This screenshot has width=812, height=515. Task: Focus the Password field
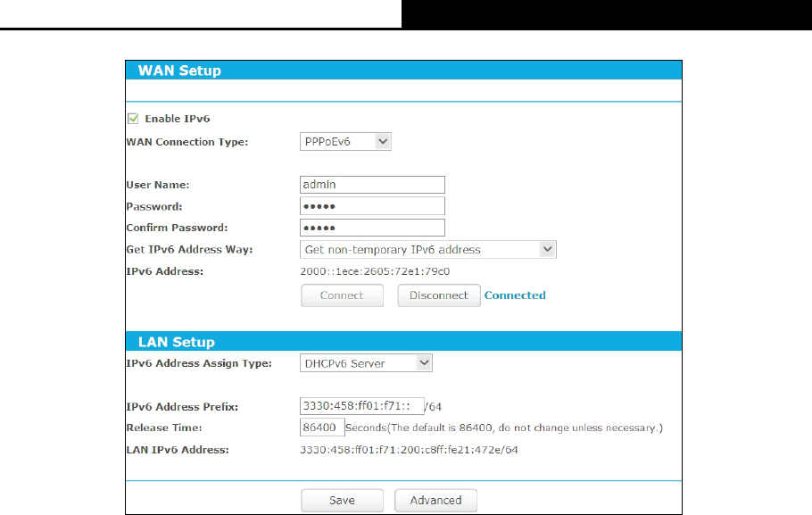coord(372,205)
